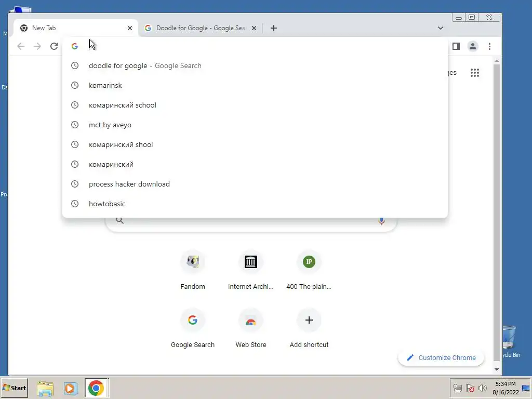Open the side panel icon

click(x=456, y=46)
